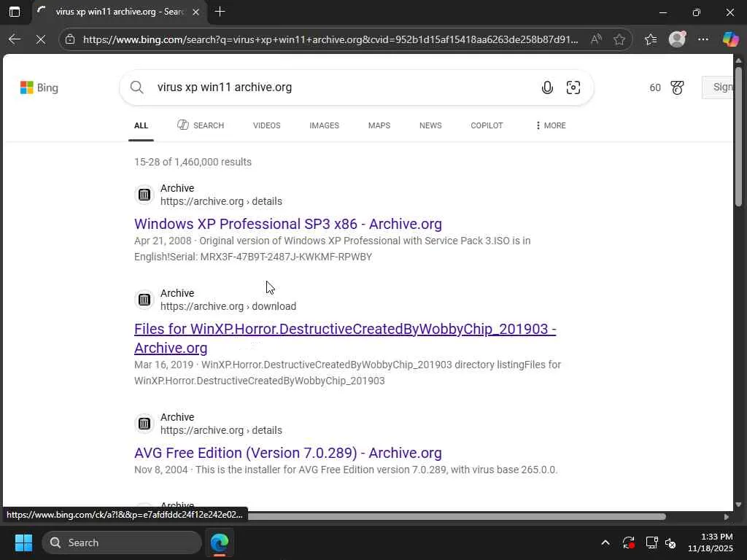The width and height of the screenshot is (747, 560).
Task: Open Files for WinXP.Horror.Destructive result link
Action: tap(345, 338)
